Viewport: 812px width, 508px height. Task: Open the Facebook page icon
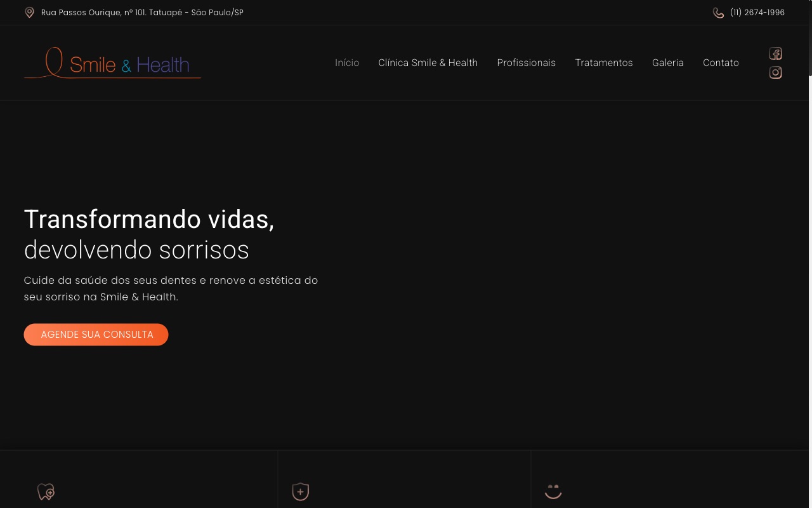775,53
